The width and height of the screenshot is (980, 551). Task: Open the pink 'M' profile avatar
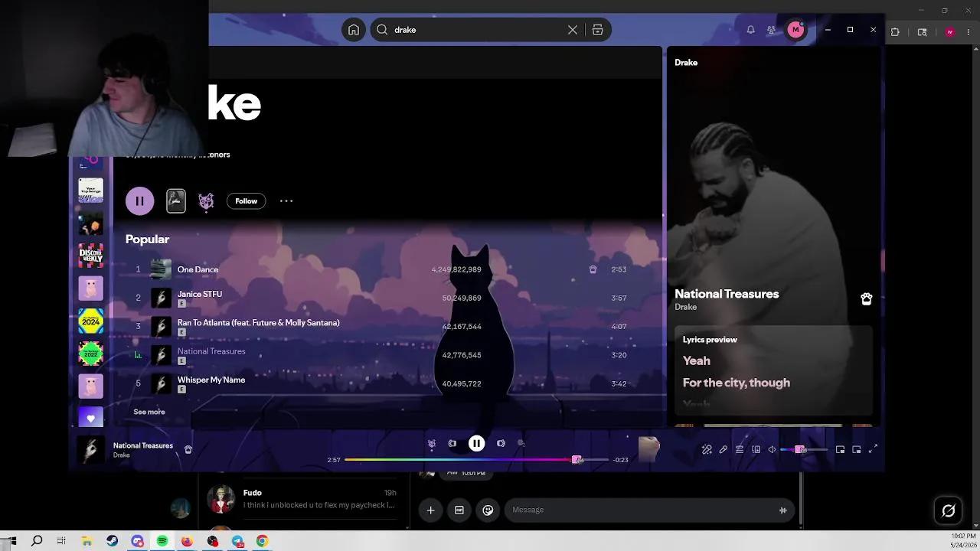(795, 30)
